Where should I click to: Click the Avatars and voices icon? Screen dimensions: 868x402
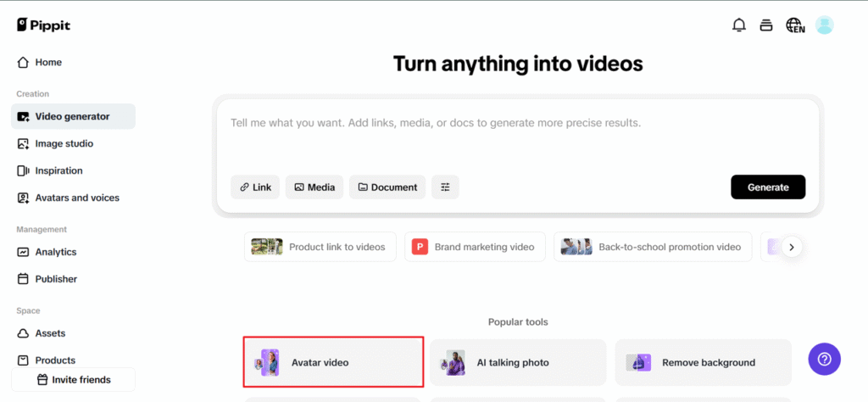tap(23, 198)
